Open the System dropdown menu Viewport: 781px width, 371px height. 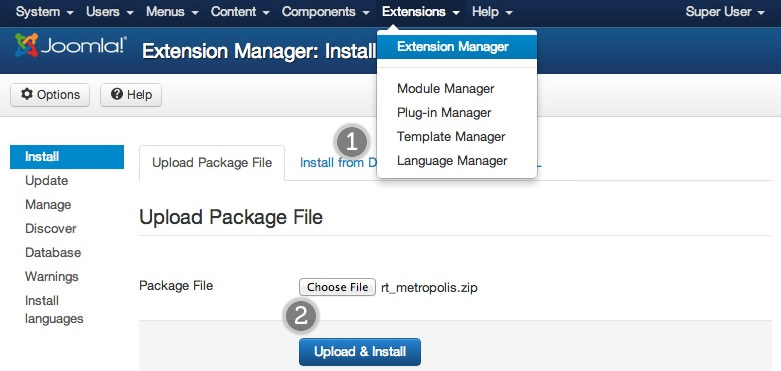[44, 12]
